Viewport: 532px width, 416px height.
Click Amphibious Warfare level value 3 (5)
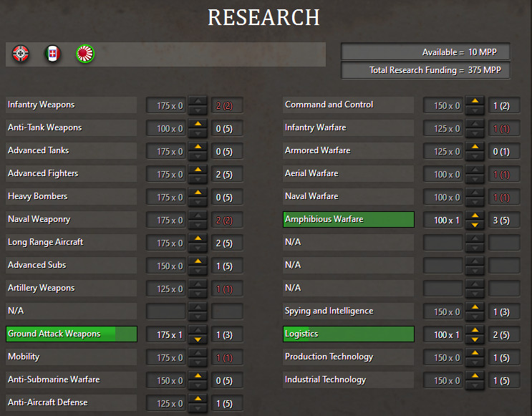[504, 221]
